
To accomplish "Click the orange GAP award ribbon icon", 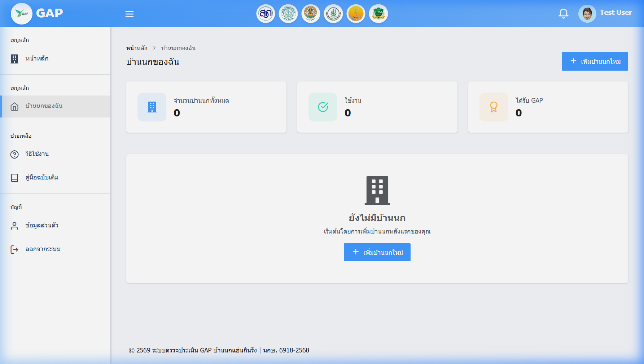I will click(494, 107).
